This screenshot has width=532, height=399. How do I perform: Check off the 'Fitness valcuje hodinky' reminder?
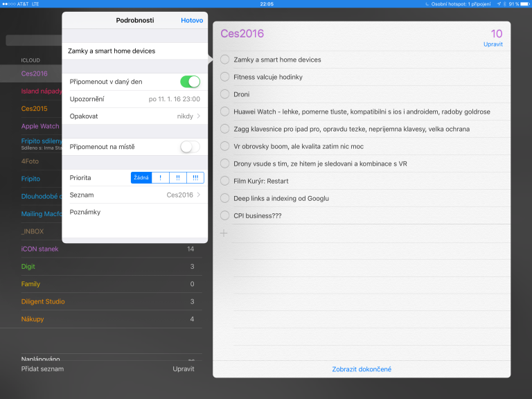coord(224,77)
